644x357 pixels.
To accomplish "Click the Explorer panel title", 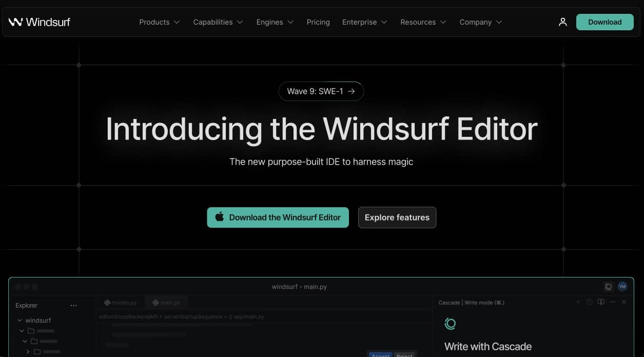I will coord(26,306).
